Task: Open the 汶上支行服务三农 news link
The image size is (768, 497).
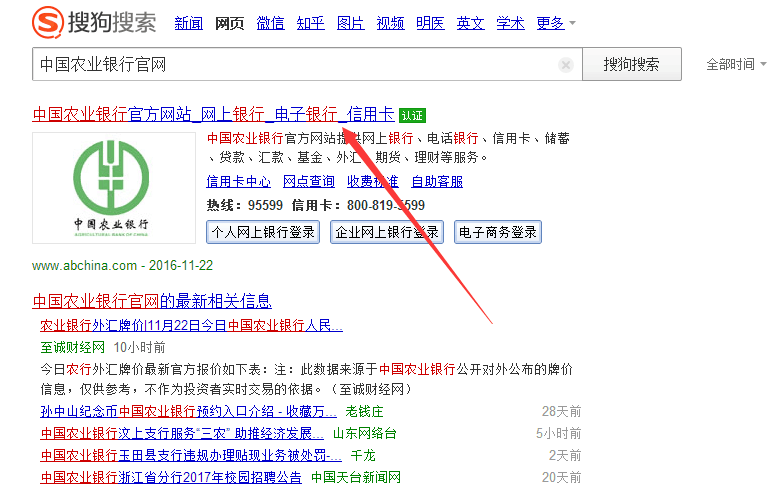Action: tap(182, 433)
